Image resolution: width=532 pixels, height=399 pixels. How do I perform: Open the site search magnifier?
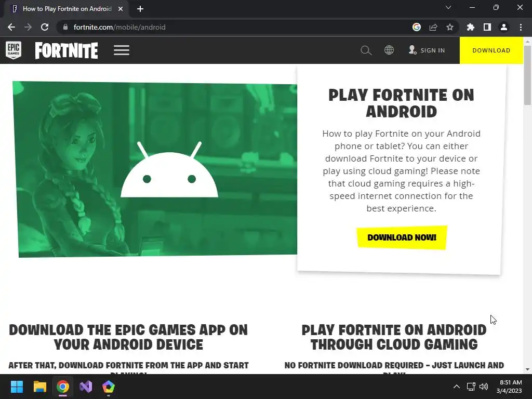[366, 50]
